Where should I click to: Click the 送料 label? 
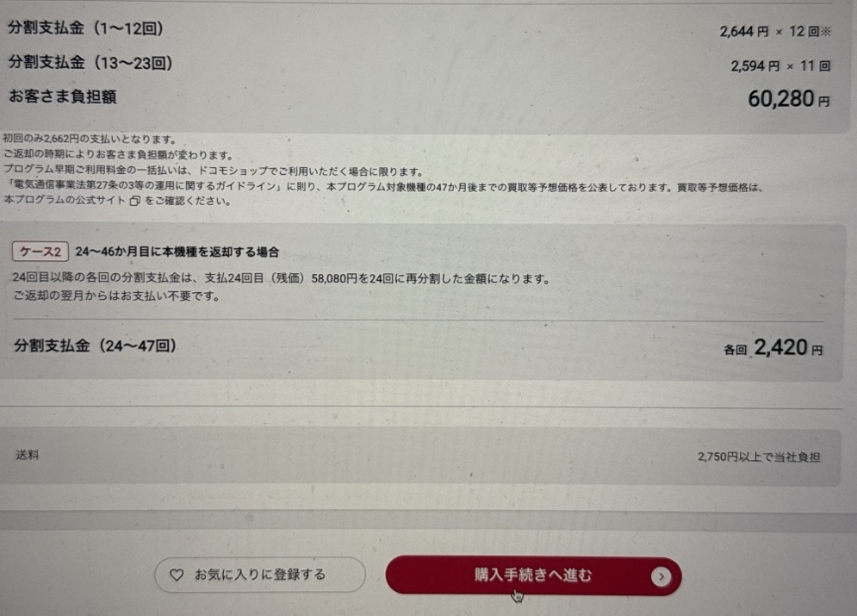point(28,455)
